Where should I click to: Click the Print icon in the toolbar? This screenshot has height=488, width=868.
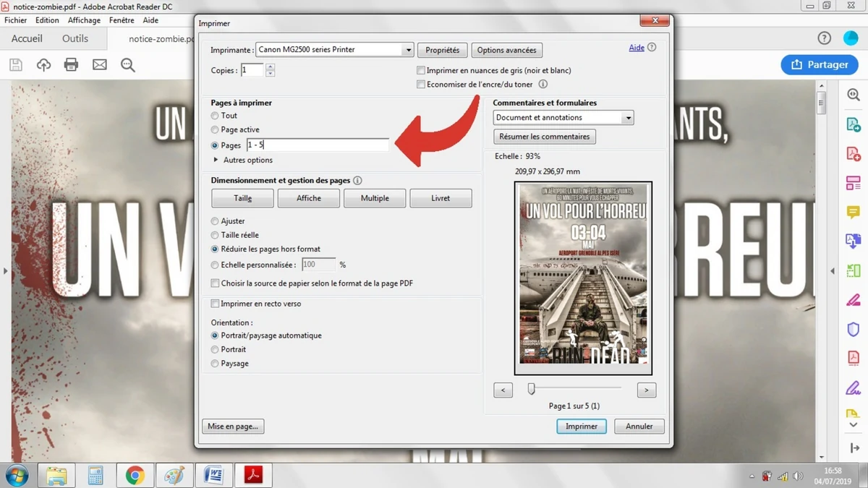coord(70,64)
